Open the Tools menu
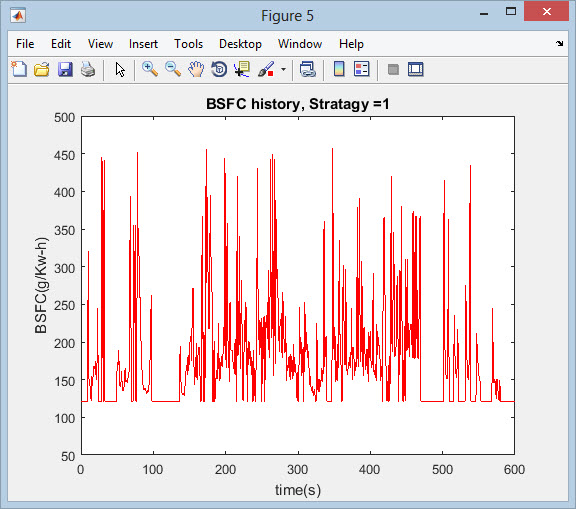576x509 pixels. pos(188,44)
